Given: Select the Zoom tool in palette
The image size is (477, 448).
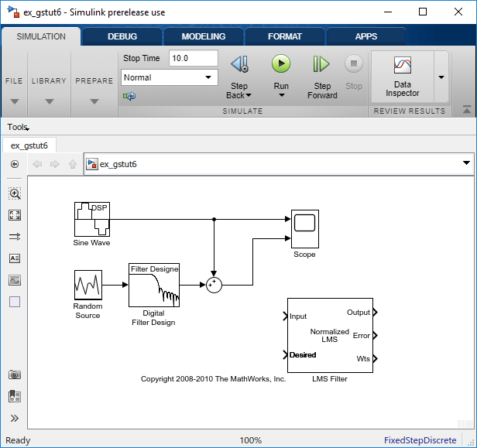Looking at the screenshot, I should 15,193.
